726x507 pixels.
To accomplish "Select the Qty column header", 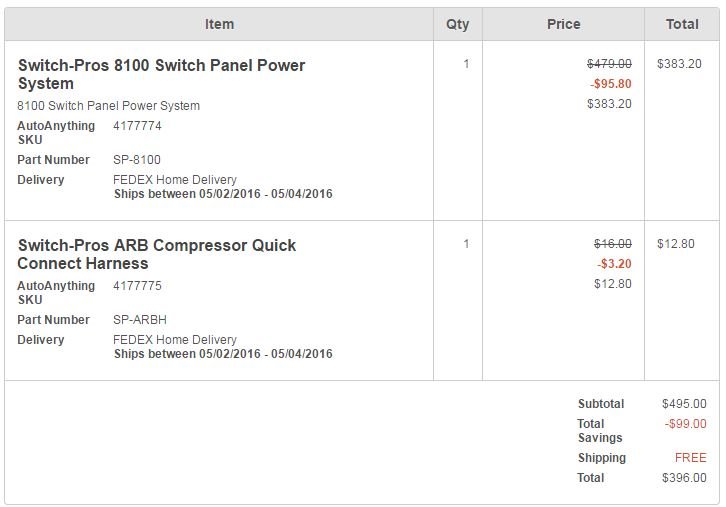I will coord(457,24).
